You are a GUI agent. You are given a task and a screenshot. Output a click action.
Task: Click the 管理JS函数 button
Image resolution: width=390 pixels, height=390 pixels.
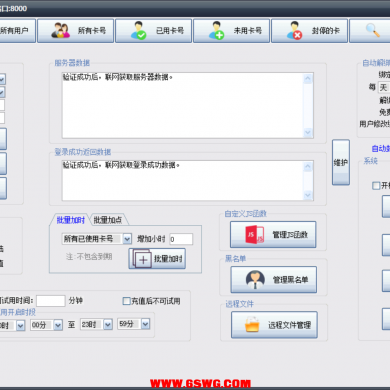click(x=273, y=234)
